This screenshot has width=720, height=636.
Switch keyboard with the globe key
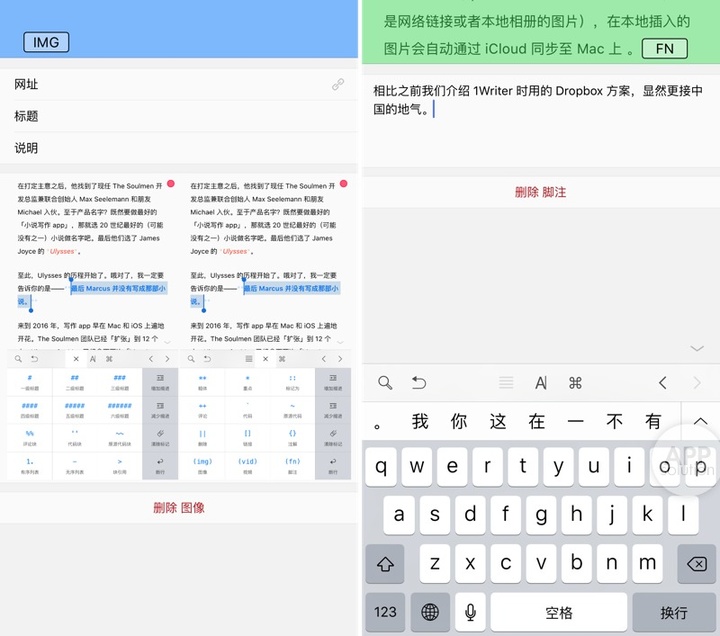pos(430,611)
